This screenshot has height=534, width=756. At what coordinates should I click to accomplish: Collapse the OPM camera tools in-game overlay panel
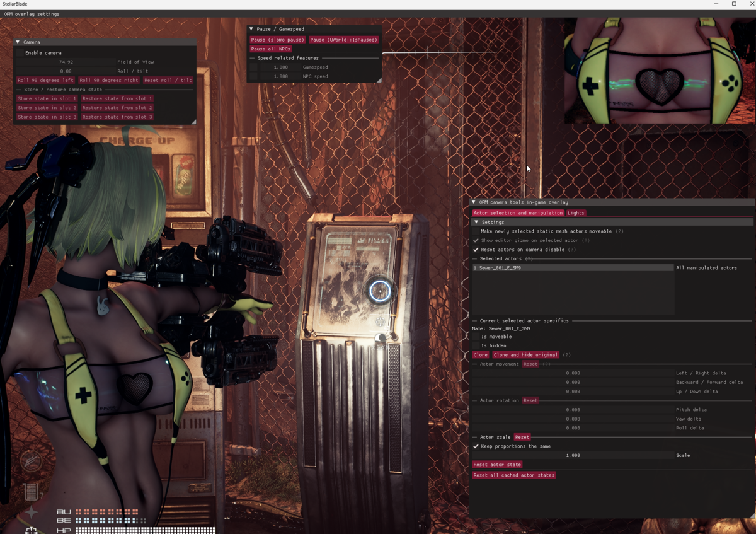[x=474, y=202]
